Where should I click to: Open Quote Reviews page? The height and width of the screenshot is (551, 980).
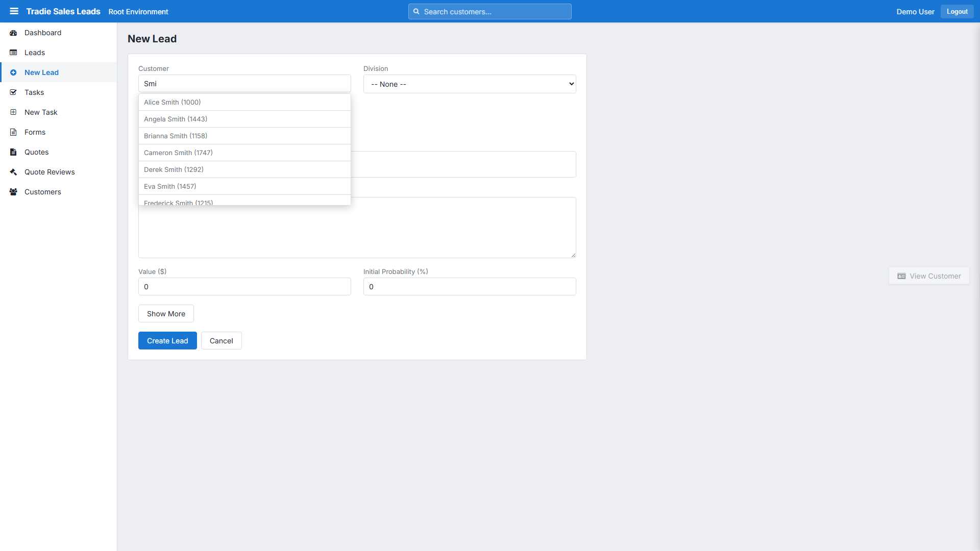coord(59,172)
